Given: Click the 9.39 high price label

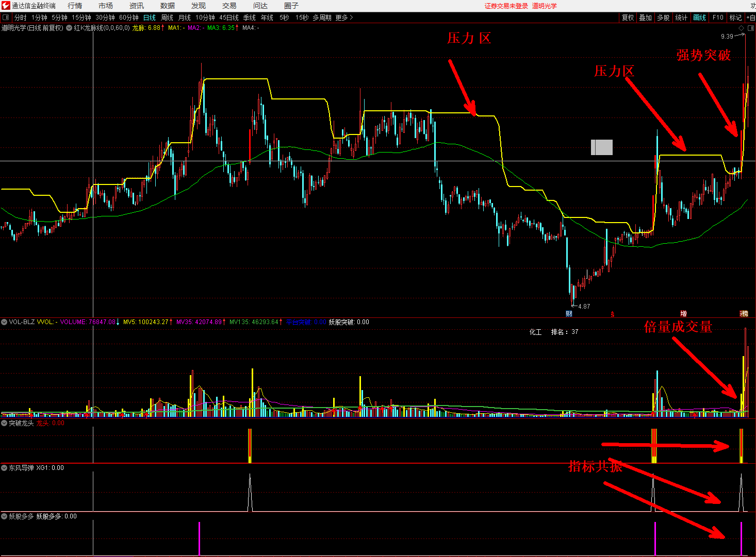Looking at the screenshot, I should [727, 36].
